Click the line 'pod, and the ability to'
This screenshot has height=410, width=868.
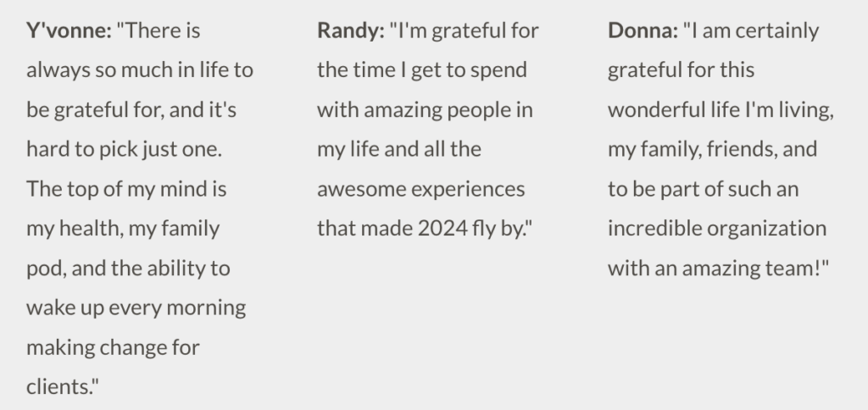click(x=129, y=269)
